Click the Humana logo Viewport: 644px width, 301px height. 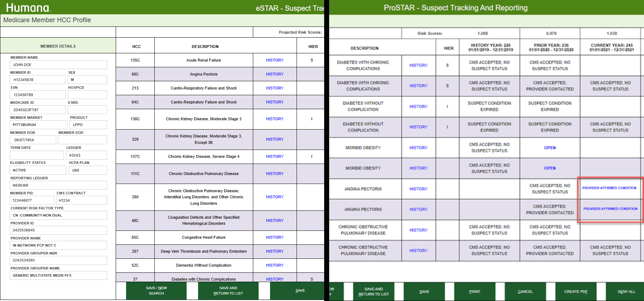pyautogui.click(x=28, y=8)
